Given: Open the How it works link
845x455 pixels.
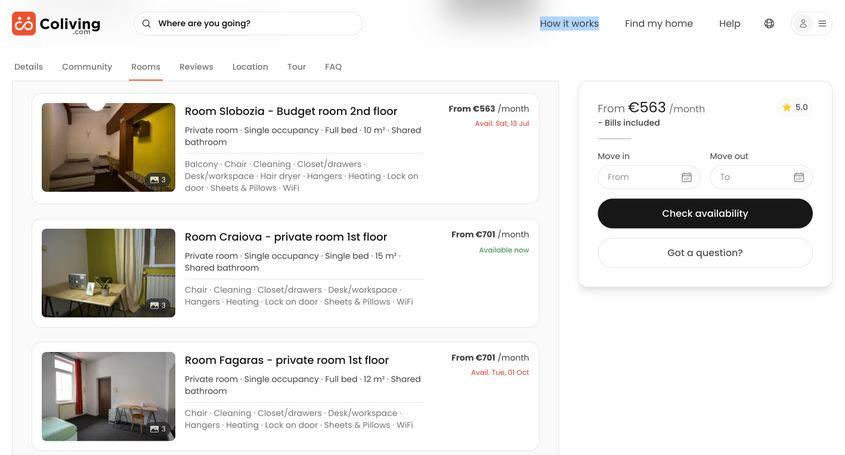Looking at the screenshot, I should (569, 24).
